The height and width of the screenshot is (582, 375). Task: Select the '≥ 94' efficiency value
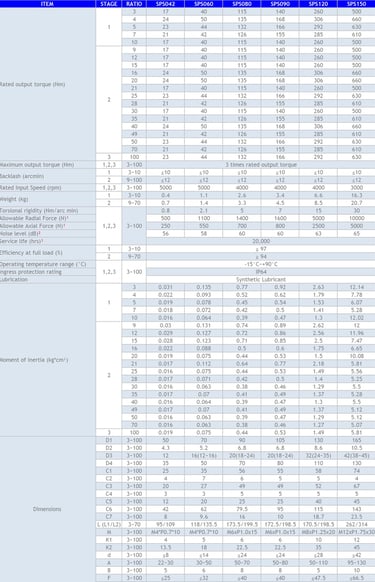pyautogui.click(x=261, y=256)
